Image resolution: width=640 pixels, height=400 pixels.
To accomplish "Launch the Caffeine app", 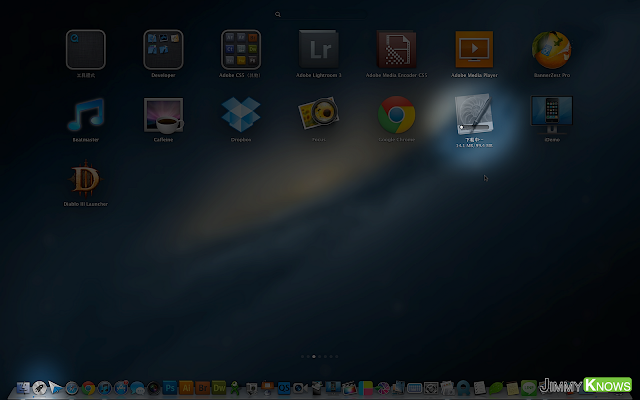I will [x=163, y=116].
